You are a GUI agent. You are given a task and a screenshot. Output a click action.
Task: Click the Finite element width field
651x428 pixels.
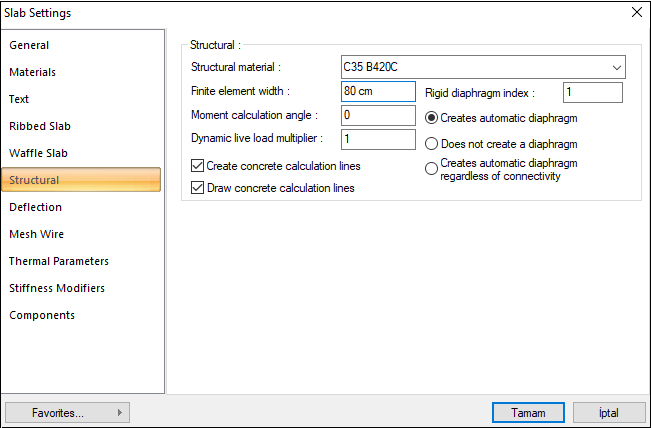point(377,91)
